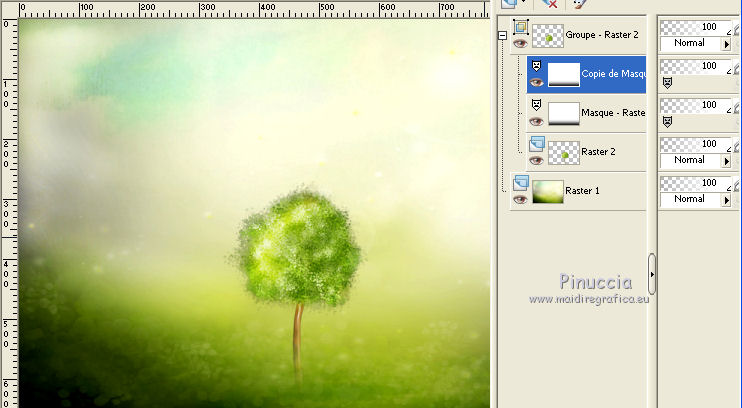Click the raster layer icon of Raster 1
The height and width of the screenshot is (408, 742).
521,183
